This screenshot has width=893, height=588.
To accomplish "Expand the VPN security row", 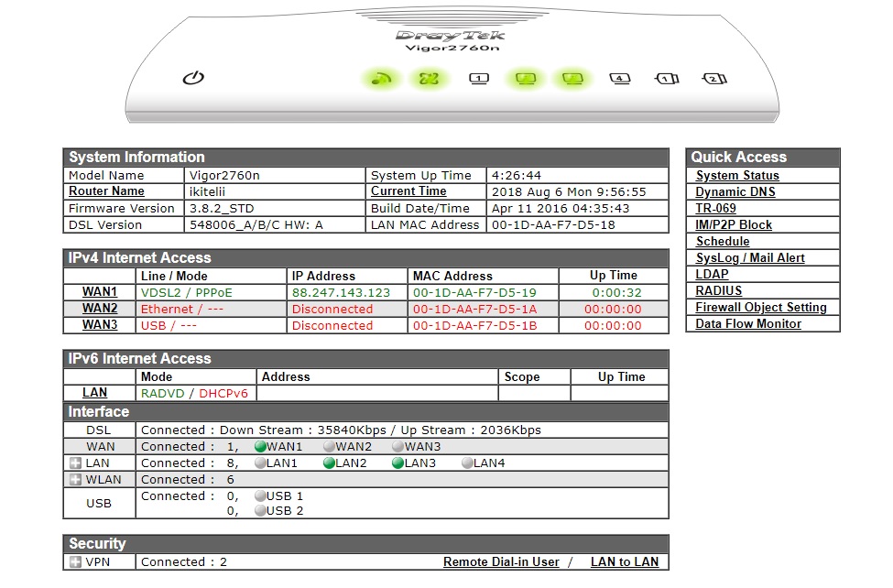I will (x=76, y=562).
